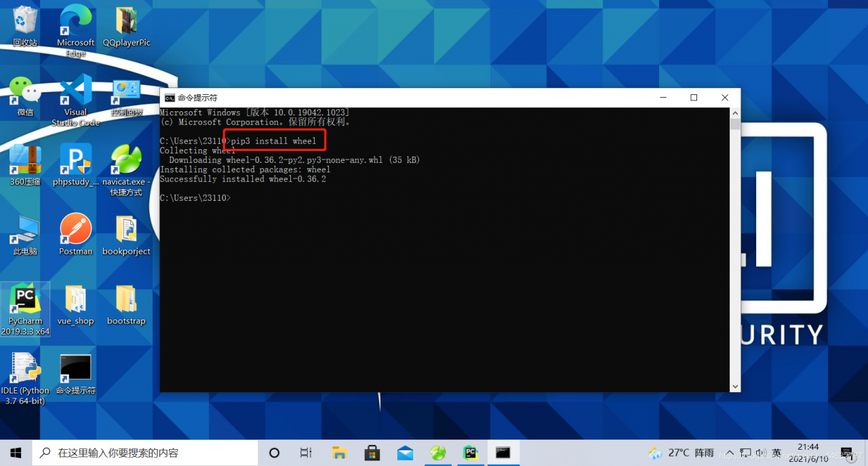Select the 命令提示符 desktop shortcut
868x466 pixels.
click(x=76, y=374)
